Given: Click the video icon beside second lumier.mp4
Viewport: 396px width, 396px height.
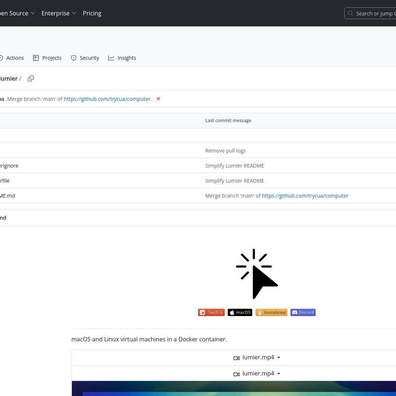Looking at the screenshot, I should 236,374.
